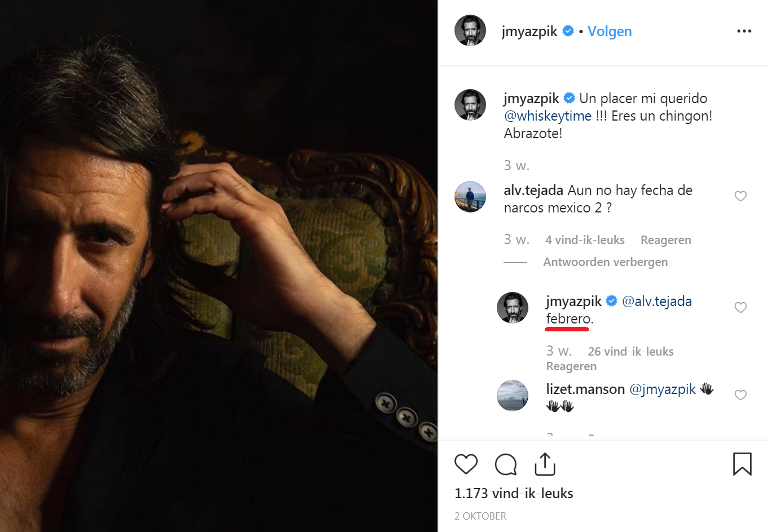Click Reageren under jmyazpik's febrero reply
Image resolution: width=768 pixels, height=532 pixels.
(x=571, y=366)
